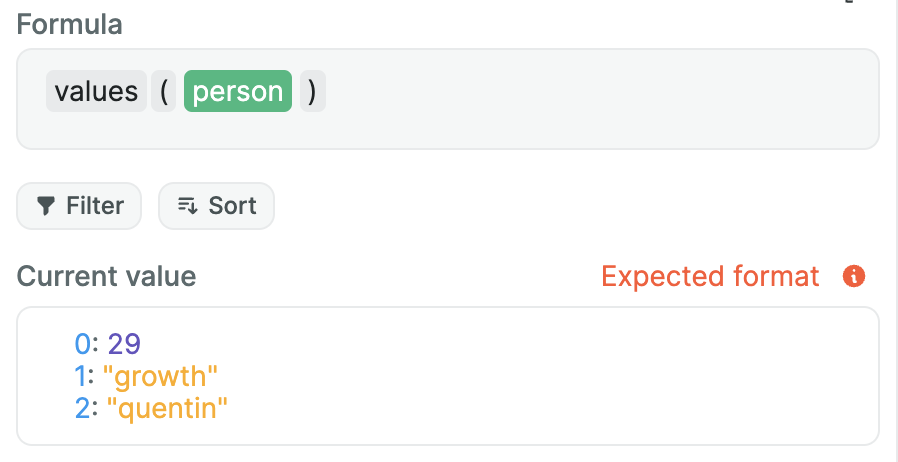Viewport: 898px width, 462px height.
Task: Click the "Formula" section label
Action: 70,24
